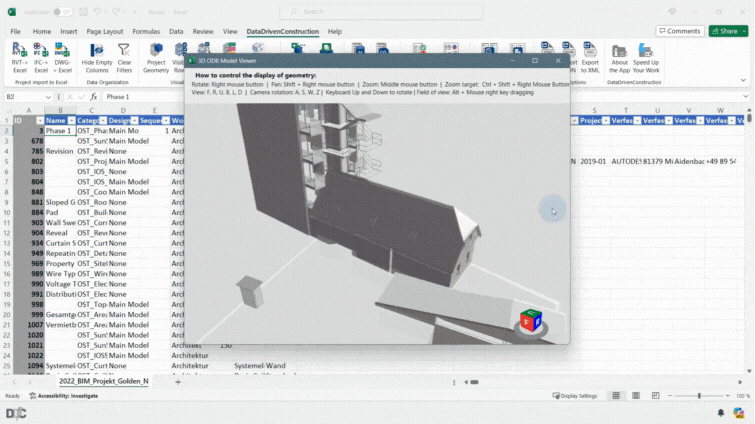
Task: Switch to the Home tab
Action: pos(41,31)
